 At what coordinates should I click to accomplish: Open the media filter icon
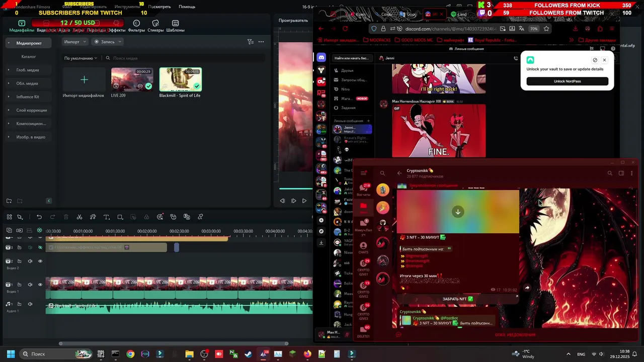[250, 42]
